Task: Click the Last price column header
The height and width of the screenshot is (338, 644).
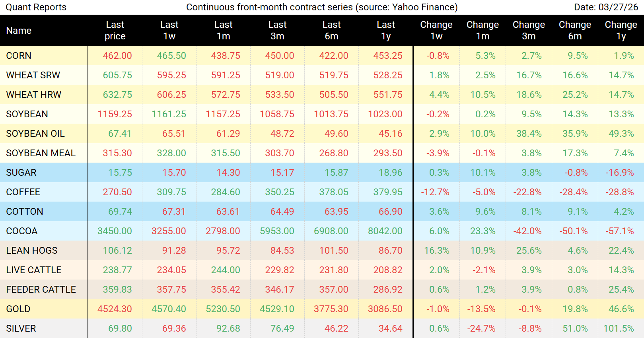Action: (115, 31)
